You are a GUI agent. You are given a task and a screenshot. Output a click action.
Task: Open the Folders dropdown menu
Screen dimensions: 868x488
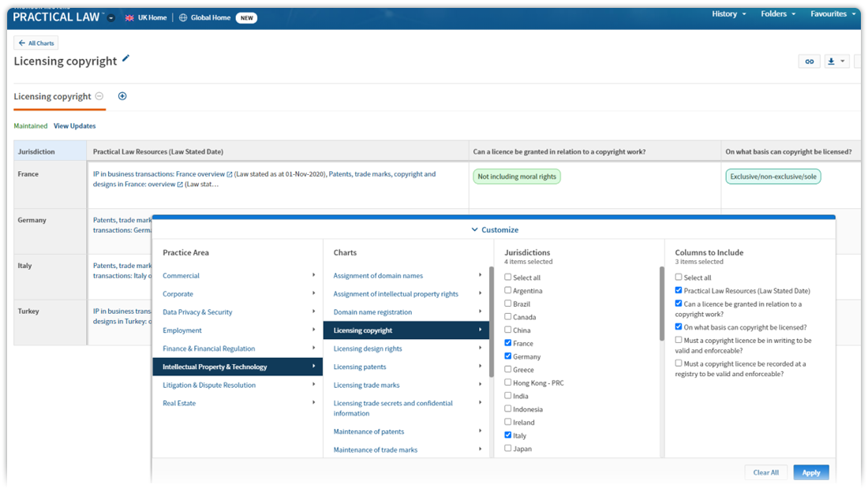click(x=778, y=13)
